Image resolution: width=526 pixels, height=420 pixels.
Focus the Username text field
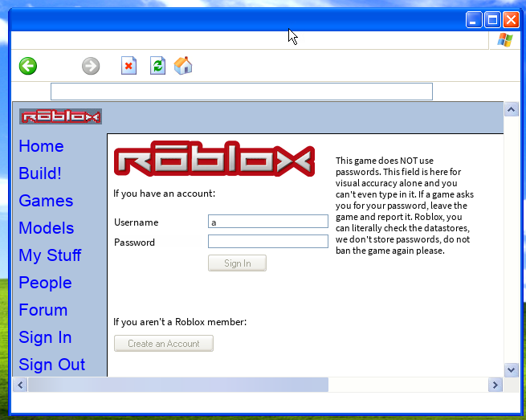(x=267, y=222)
